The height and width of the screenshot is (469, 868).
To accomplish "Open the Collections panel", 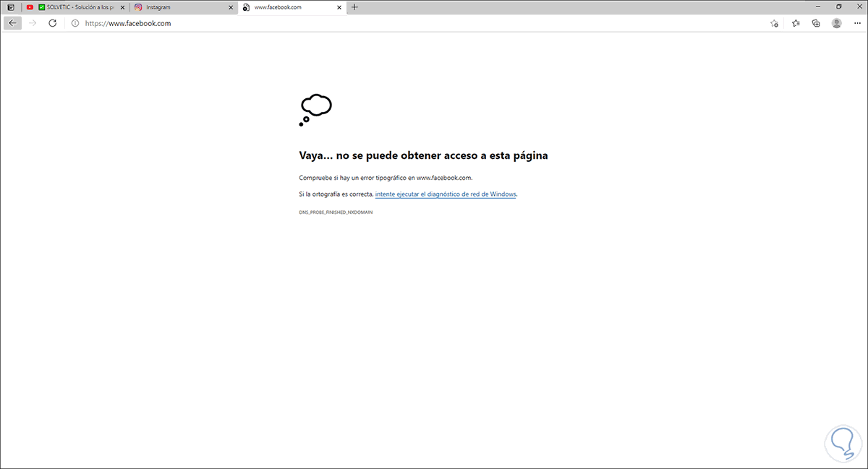I will [x=816, y=23].
